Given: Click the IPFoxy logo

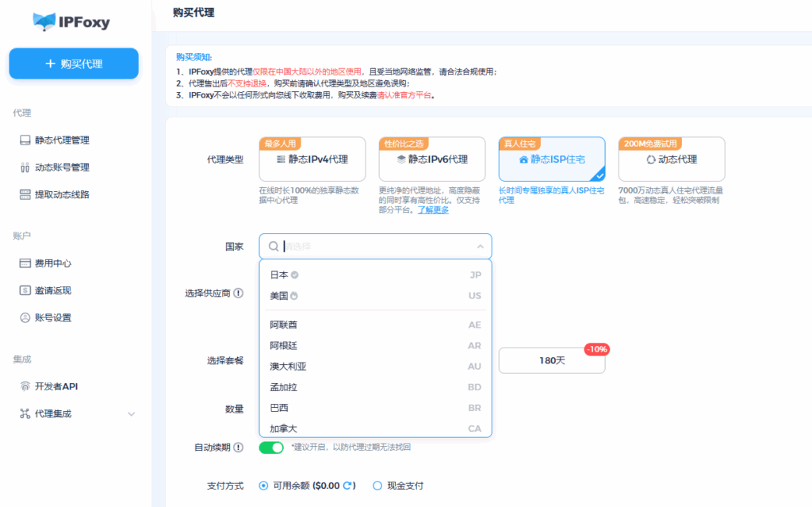Looking at the screenshot, I should [71, 21].
